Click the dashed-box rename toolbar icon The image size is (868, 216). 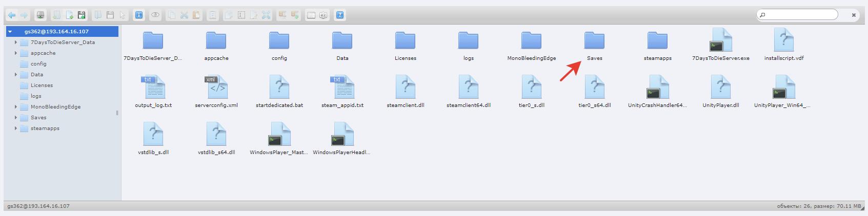[241, 15]
